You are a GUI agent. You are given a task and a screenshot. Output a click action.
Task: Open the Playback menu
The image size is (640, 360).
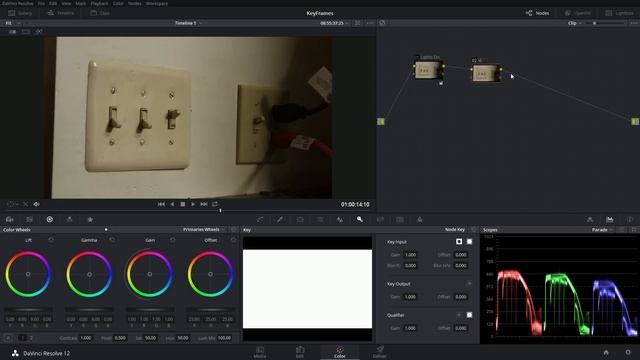click(99, 3)
